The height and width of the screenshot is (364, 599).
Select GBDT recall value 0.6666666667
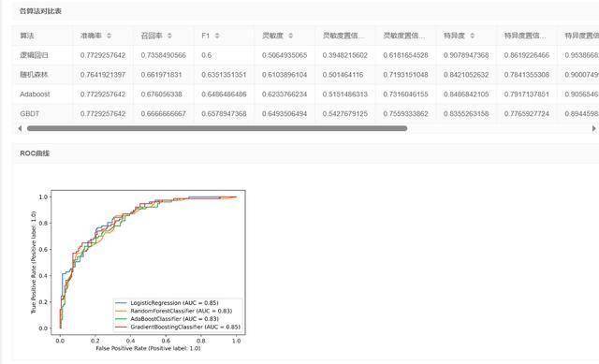(x=163, y=114)
